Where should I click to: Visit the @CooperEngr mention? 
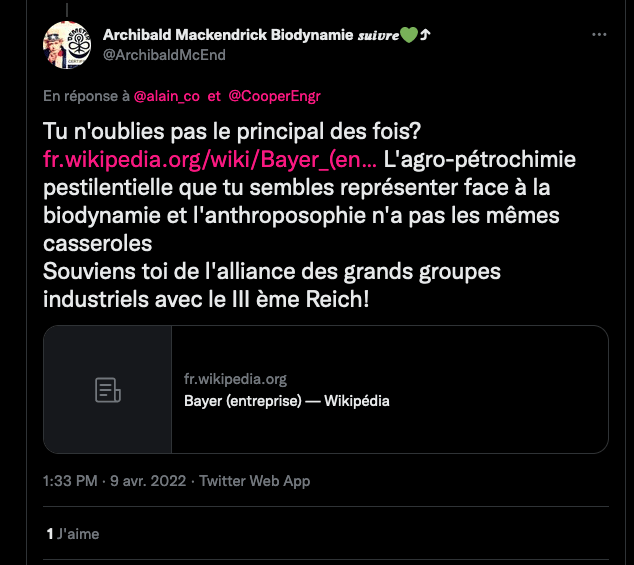tap(274, 96)
